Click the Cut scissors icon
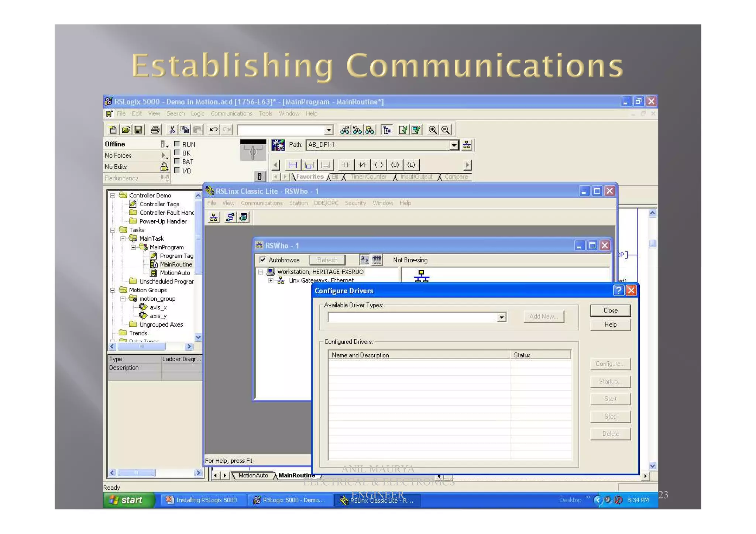The height and width of the screenshot is (534, 756). click(172, 130)
